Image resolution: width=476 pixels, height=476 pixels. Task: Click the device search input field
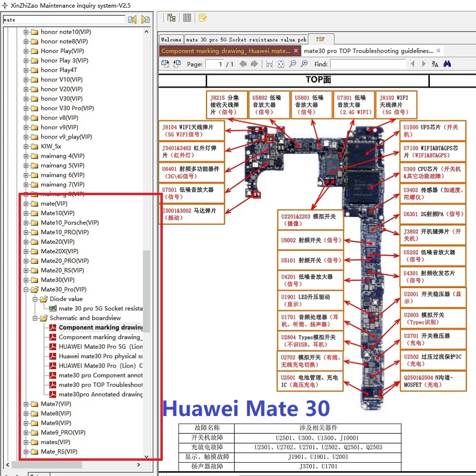click(64, 20)
